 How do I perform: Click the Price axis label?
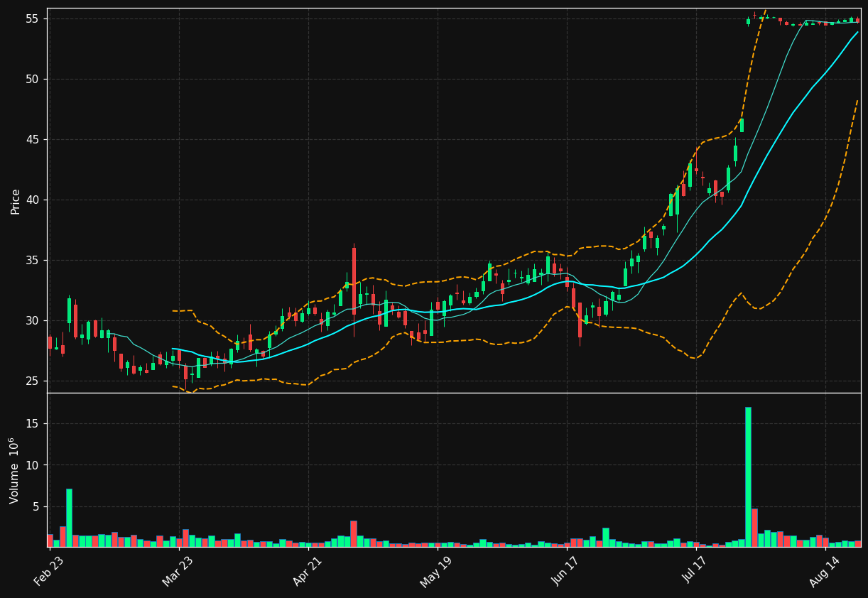(x=16, y=201)
